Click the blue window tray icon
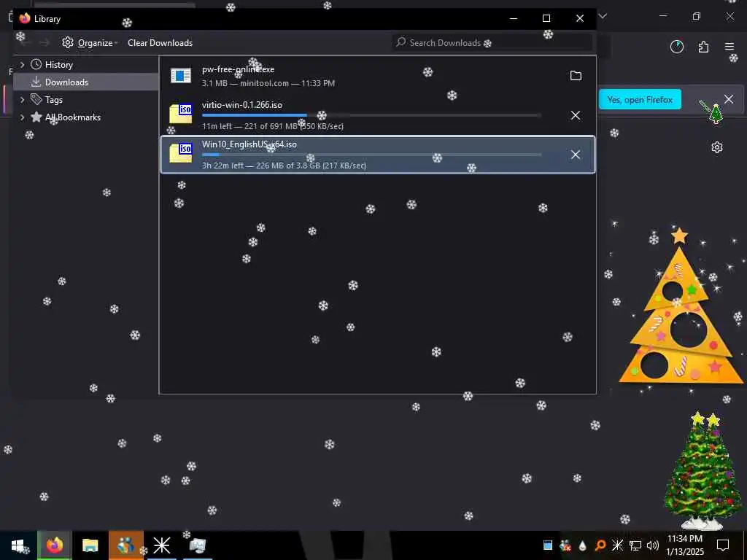Image resolution: width=747 pixels, height=560 pixels. 548,545
